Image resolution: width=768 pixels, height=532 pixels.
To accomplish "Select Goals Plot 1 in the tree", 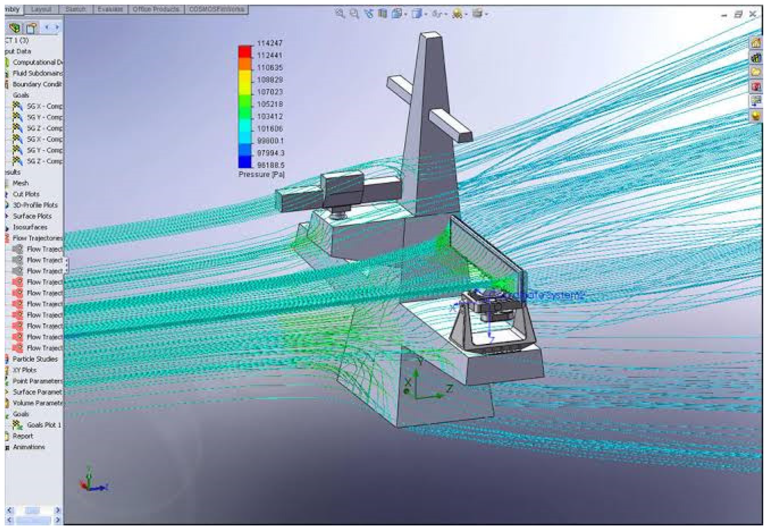I will click(x=44, y=425).
